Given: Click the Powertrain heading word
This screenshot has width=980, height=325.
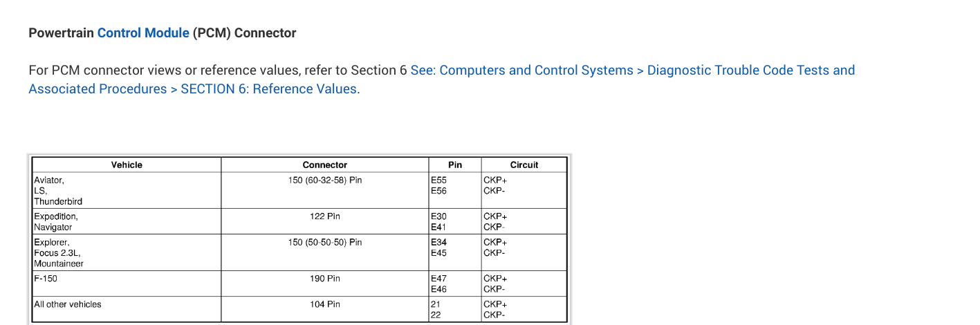Looking at the screenshot, I should [61, 32].
